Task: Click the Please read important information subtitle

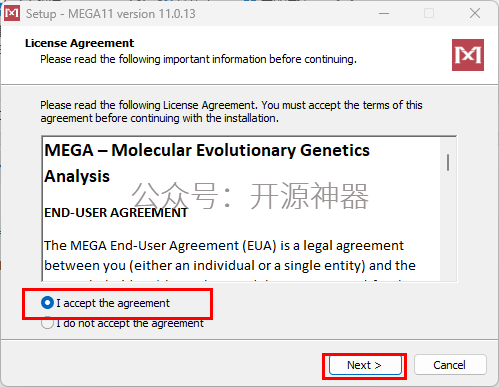Action: [198, 59]
